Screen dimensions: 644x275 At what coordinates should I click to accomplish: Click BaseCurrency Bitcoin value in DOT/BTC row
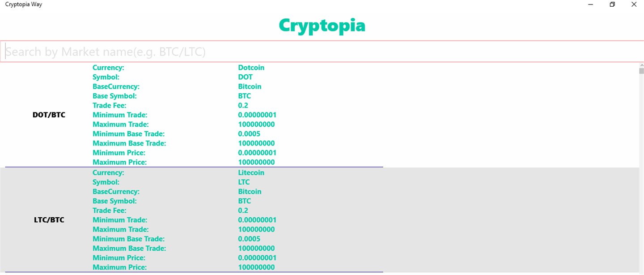click(x=250, y=86)
